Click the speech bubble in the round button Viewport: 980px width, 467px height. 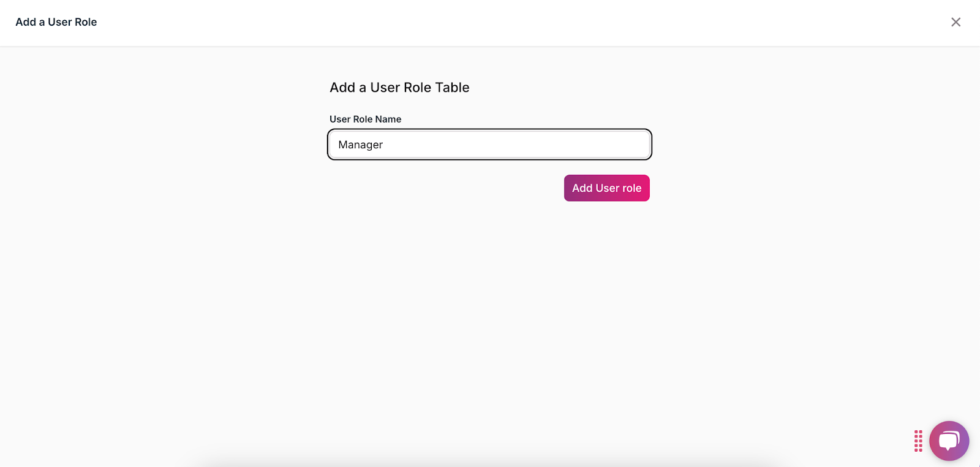pos(949,441)
